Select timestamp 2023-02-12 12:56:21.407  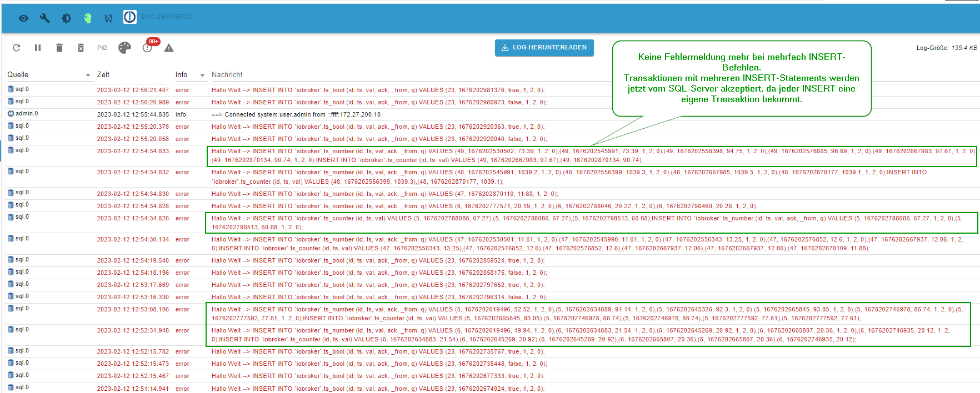pos(133,90)
